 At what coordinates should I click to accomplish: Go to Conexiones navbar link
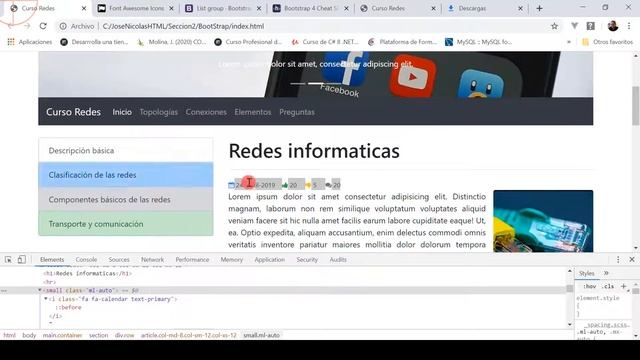206,112
